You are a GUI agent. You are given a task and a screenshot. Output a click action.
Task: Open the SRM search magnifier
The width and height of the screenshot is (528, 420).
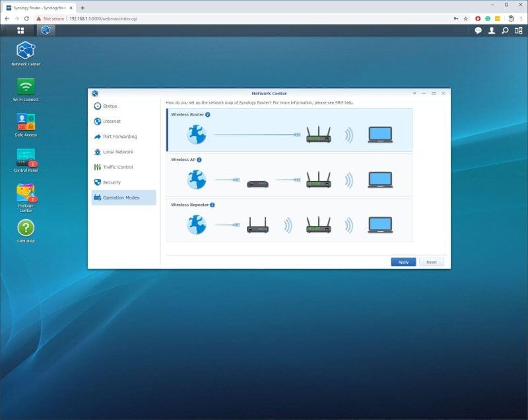pyautogui.click(x=506, y=30)
